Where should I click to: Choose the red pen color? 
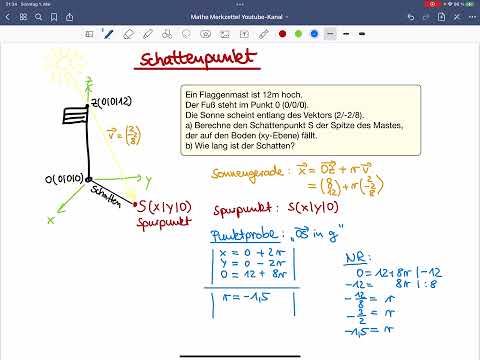[283, 34]
